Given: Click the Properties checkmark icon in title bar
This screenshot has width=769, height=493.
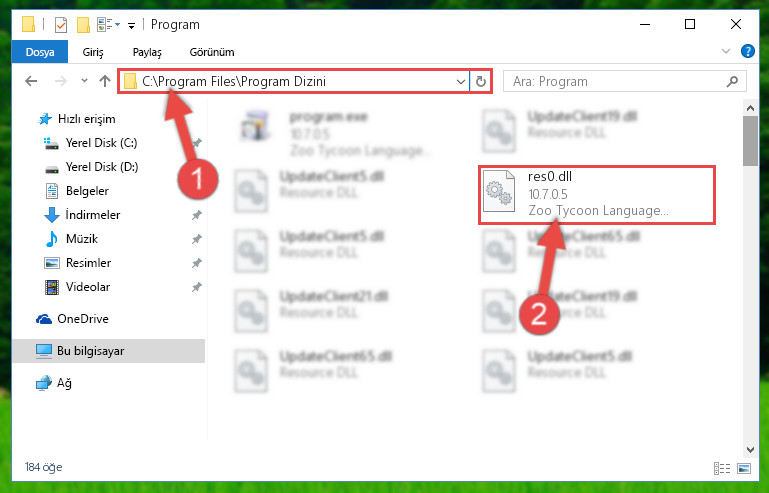Looking at the screenshot, I should pos(61,25).
